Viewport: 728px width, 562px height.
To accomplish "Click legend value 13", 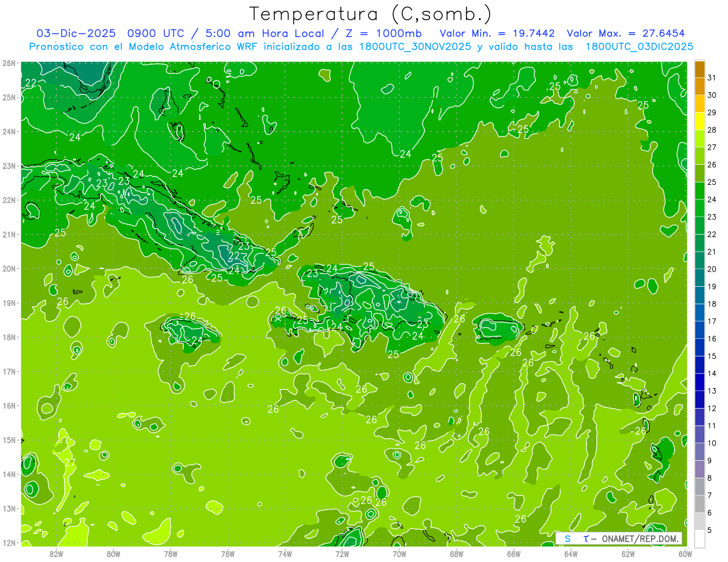I will 712,391.
